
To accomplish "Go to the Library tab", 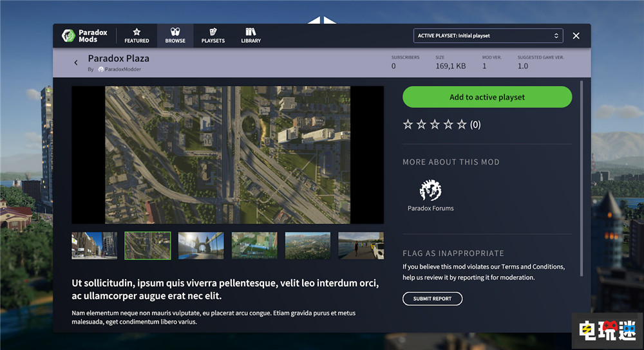I will (x=251, y=35).
